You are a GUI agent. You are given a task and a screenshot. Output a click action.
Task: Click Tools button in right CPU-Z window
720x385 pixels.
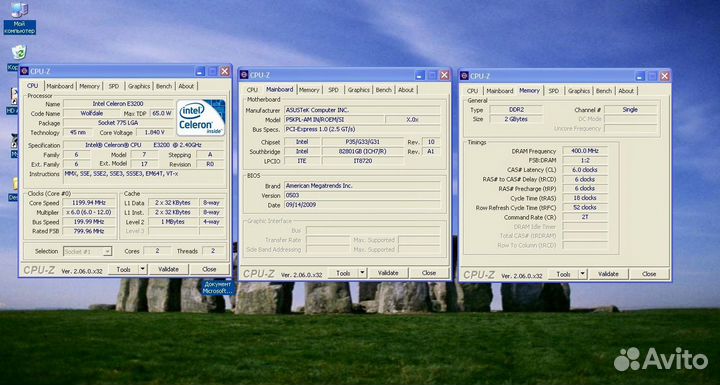(563, 274)
